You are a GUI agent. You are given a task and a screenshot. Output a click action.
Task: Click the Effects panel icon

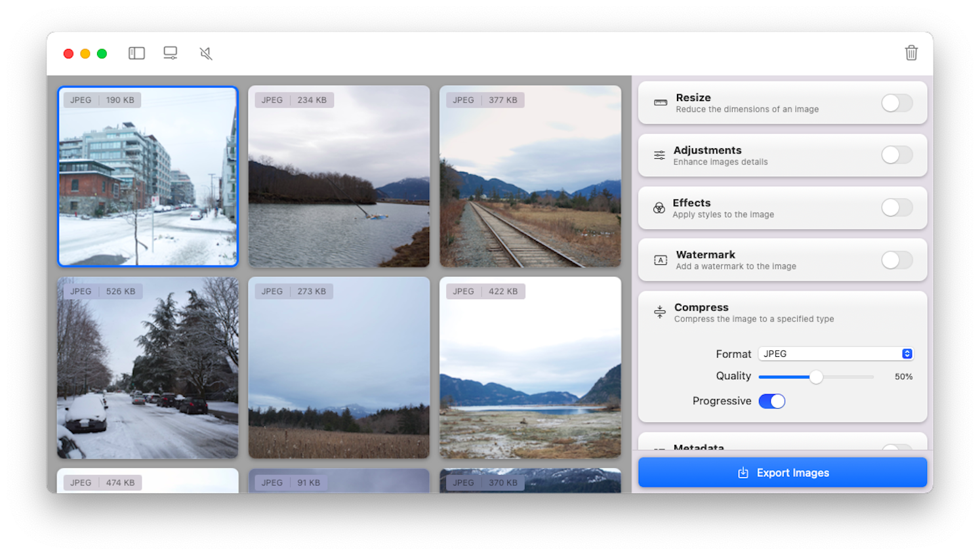[x=660, y=207]
